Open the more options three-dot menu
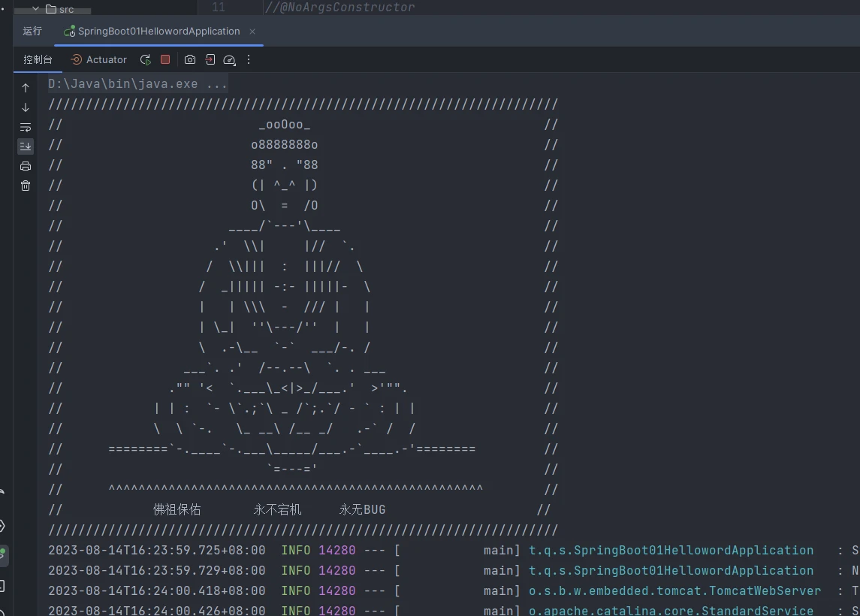The image size is (860, 616). 249,59
